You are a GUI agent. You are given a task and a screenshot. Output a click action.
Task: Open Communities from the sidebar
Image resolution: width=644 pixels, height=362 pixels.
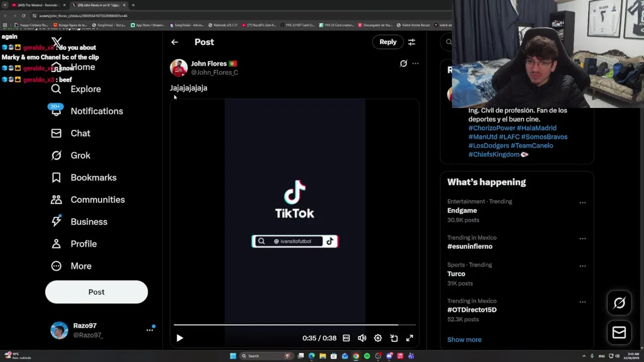coord(88,200)
